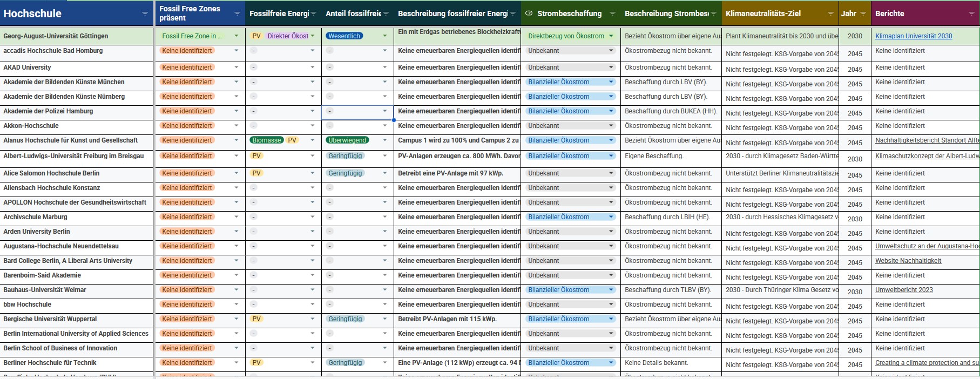Viewport: 980px width, 379px height.
Task: Open the Jahr column filter icon
Action: click(x=863, y=13)
